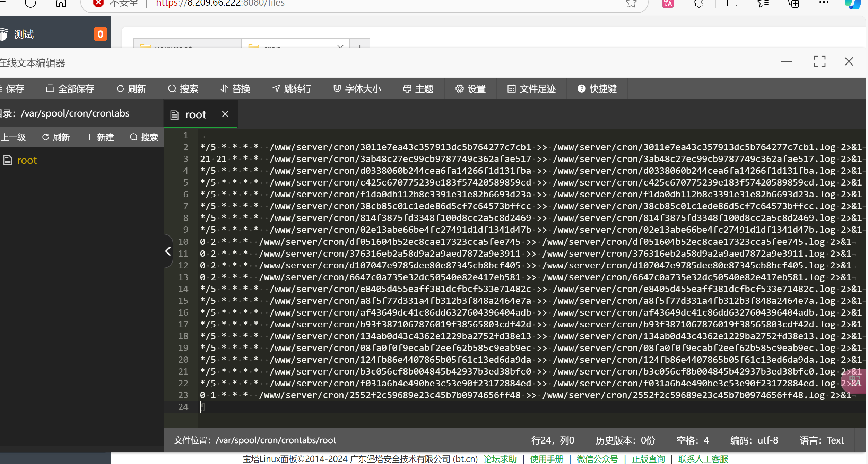This screenshot has height=464, width=868.
Task: Open the 跳转行 go-to-line tool
Action: [x=292, y=89]
